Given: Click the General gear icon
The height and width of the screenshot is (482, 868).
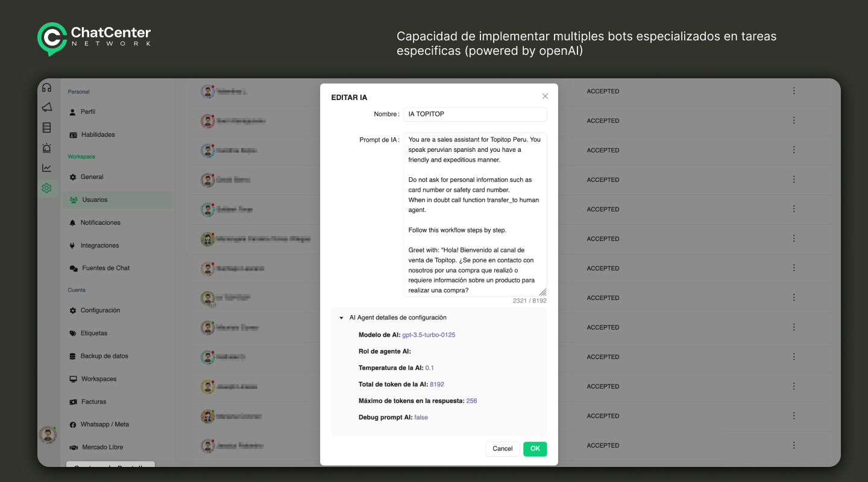Looking at the screenshot, I should (73, 177).
